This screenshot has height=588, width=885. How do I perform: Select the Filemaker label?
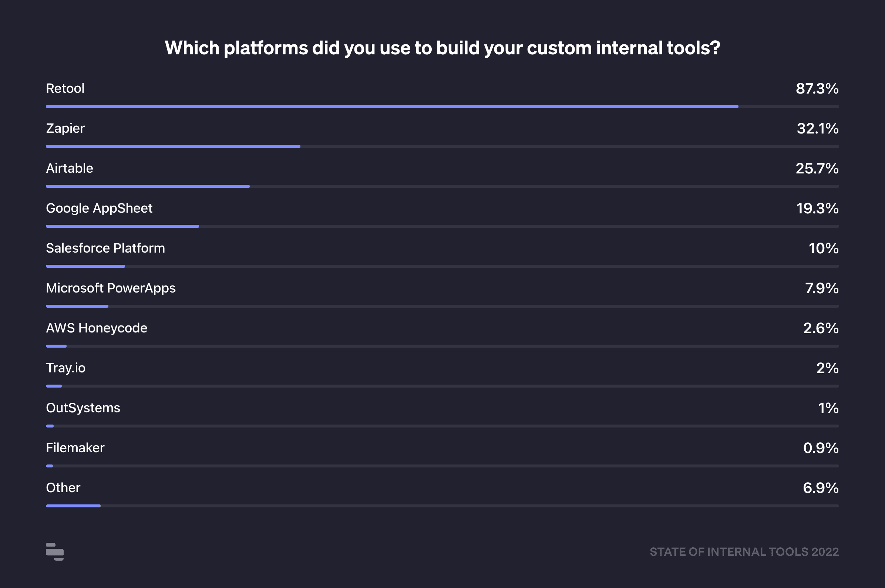click(75, 448)
